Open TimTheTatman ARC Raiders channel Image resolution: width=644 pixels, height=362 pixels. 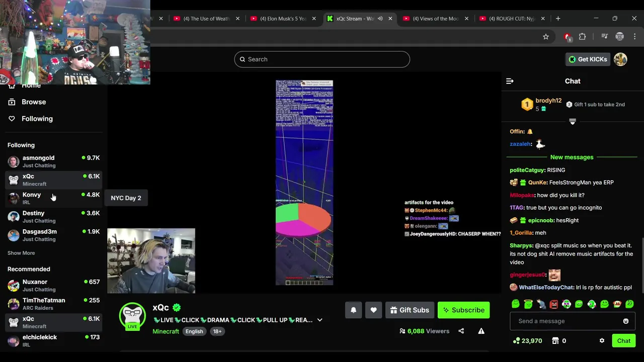click(x=53, y=304)
